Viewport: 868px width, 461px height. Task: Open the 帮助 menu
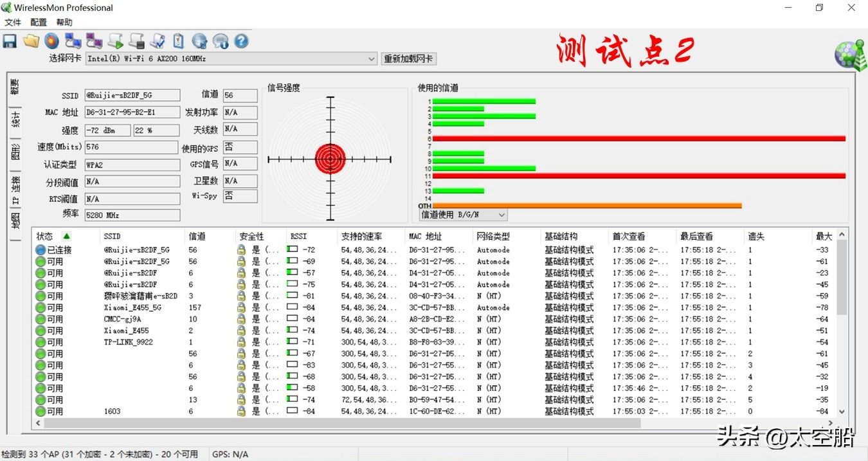(x=64, y=23)
